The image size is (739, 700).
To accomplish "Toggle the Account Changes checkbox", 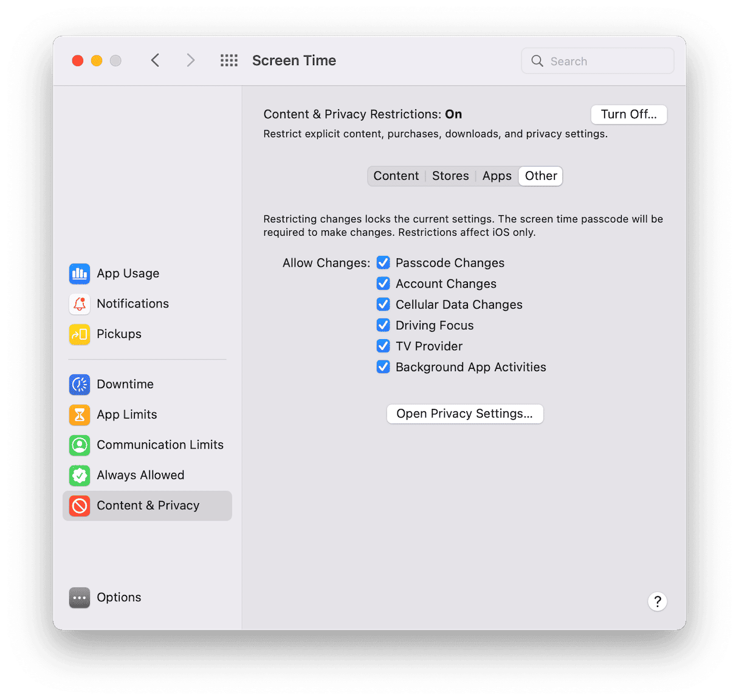I will (383, 284).
